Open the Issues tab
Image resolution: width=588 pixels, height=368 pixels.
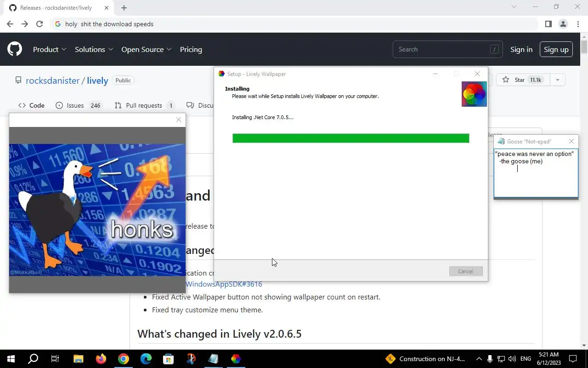coord(78,105)
